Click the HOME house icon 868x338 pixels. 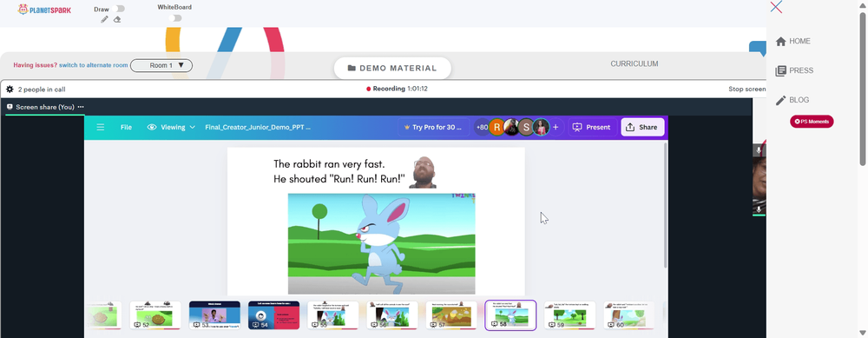[x=781, y=41]
